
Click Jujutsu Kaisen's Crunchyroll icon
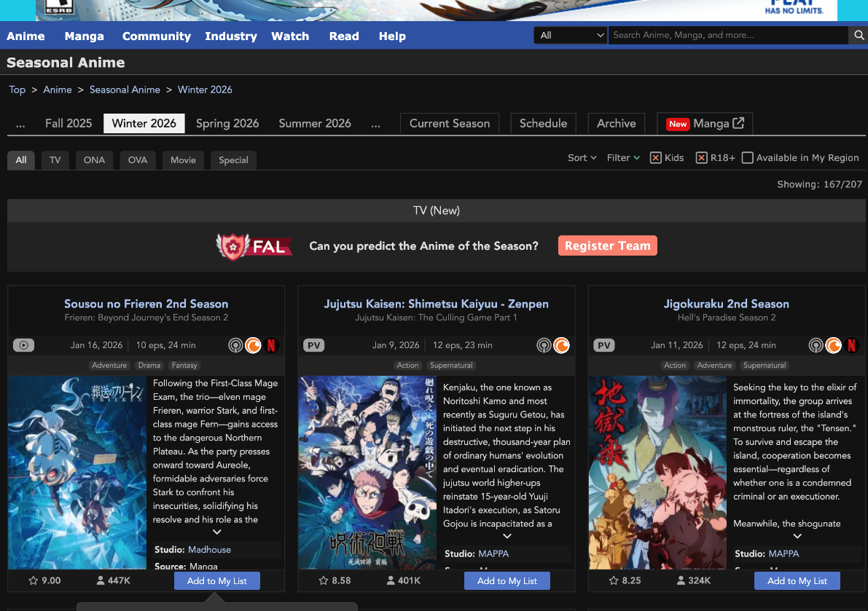tap(561, 346)
